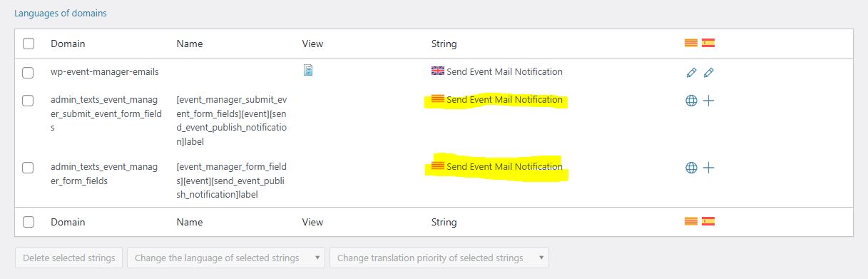The width and height of the screenshot is (868, 279).
Task: Check the submit_event_form_fields row checkbox
Action: 29,101
